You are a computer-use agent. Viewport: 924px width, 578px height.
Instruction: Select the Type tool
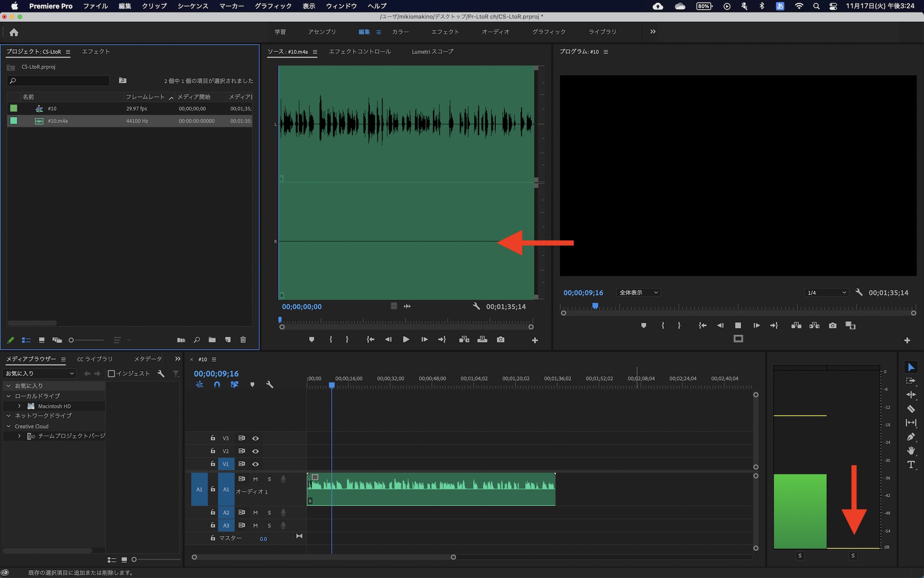pos(911,465)
